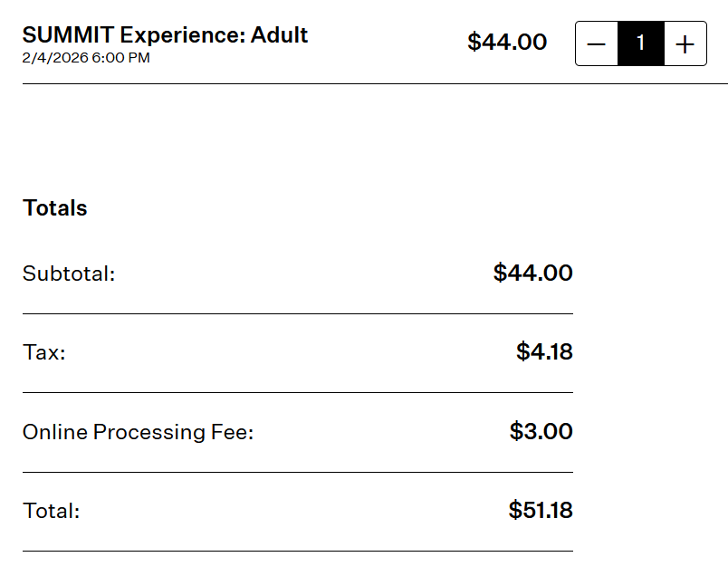Select the Tax amount $4.18
The image size is (728, 576).
pyautogui.click(x=544, y=351)
